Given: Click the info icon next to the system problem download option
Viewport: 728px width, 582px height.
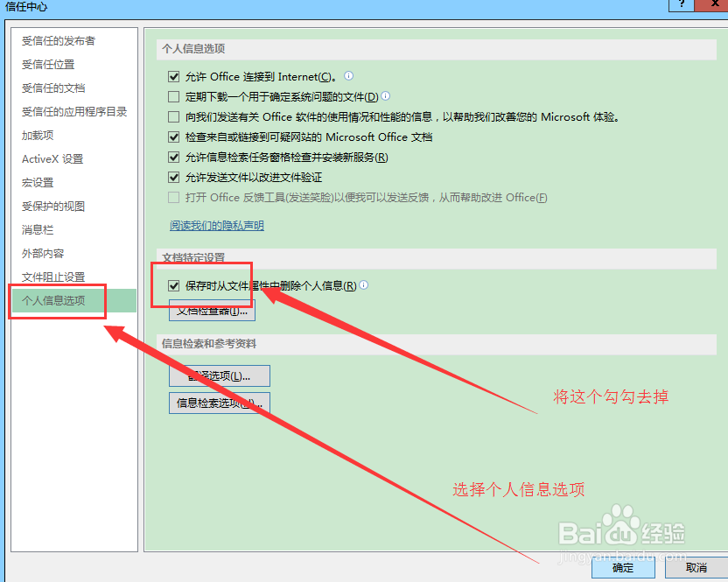Looking at the screenshot, I should pyautogui.click(x=385, y=96).
